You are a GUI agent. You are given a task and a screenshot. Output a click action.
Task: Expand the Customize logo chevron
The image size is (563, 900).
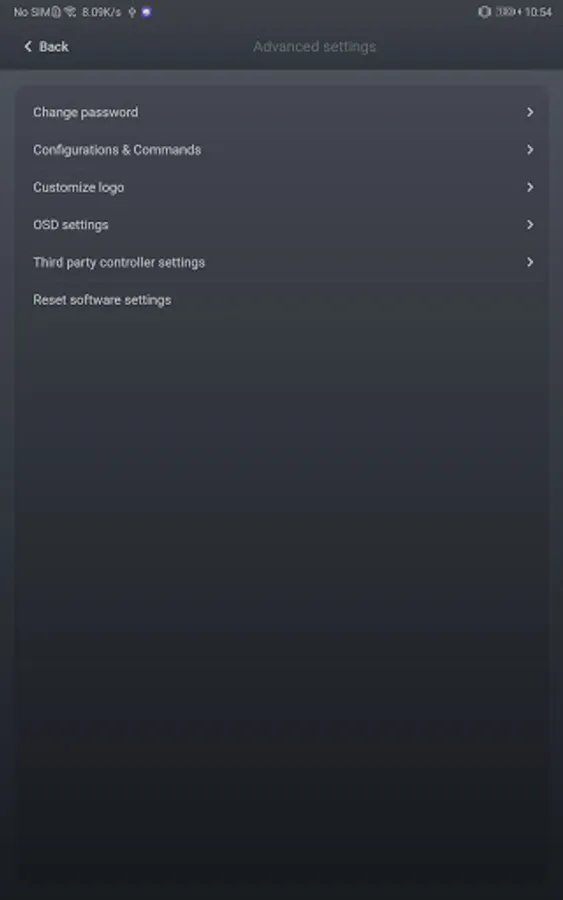(530, 187)
